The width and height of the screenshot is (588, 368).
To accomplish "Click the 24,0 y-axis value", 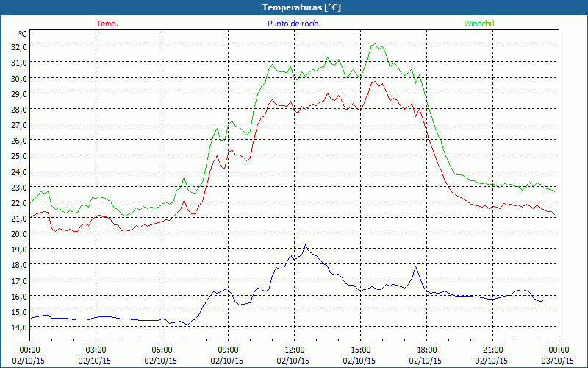I will (x=19, y=171).
